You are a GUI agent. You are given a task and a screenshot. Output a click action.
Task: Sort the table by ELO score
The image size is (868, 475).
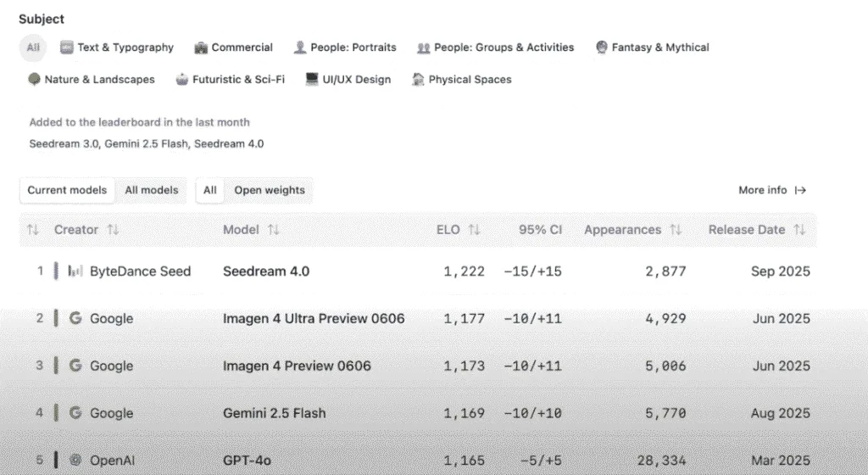point(474,230)
